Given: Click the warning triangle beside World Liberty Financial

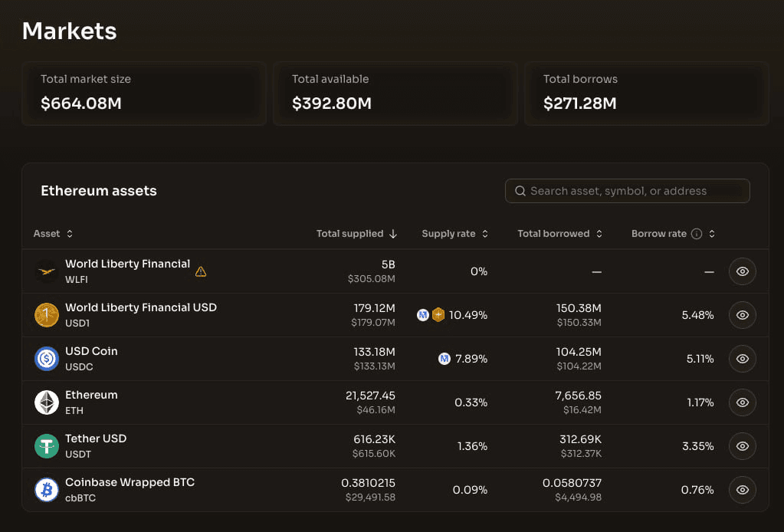Looking at the screenshot, I should [201, 271].
